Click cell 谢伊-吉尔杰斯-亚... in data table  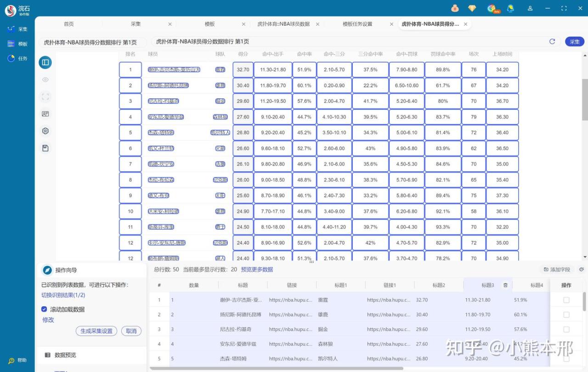coord(241,300)
